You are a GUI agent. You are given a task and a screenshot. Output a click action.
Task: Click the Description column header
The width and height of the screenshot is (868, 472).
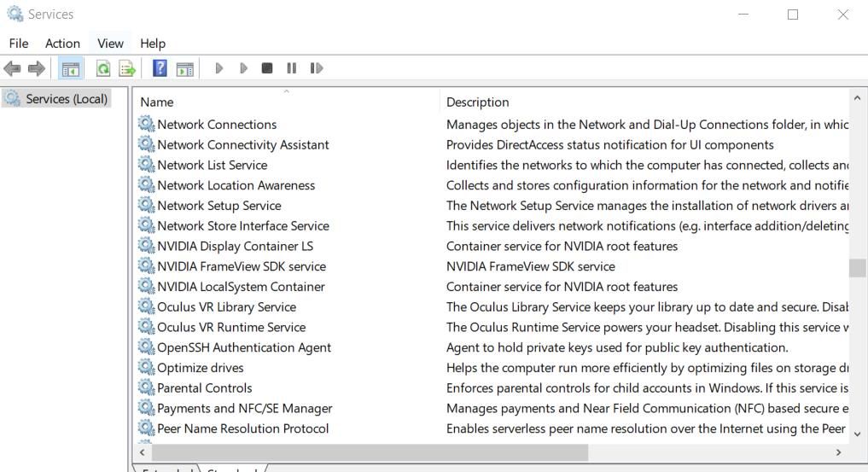pos(477,102)
